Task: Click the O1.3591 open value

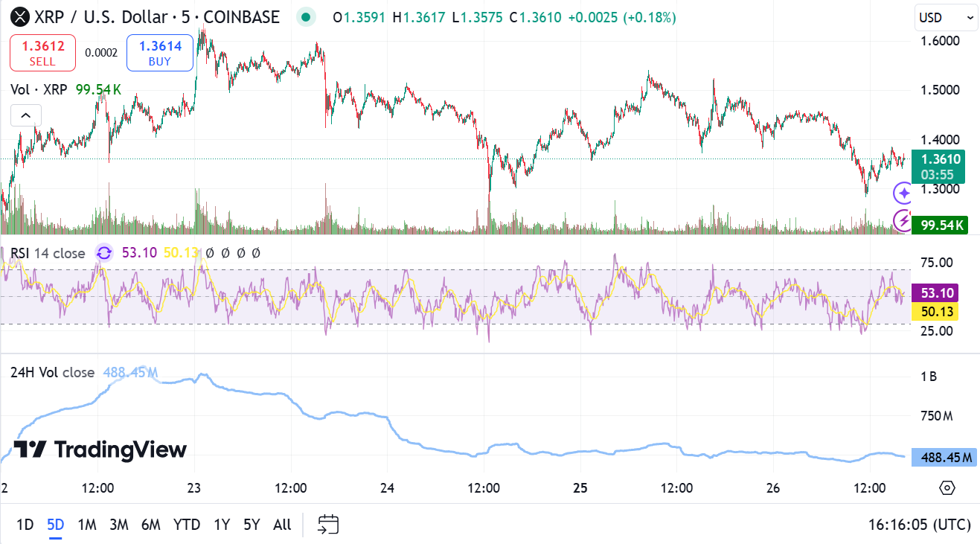Action: (x=359, y=17)
